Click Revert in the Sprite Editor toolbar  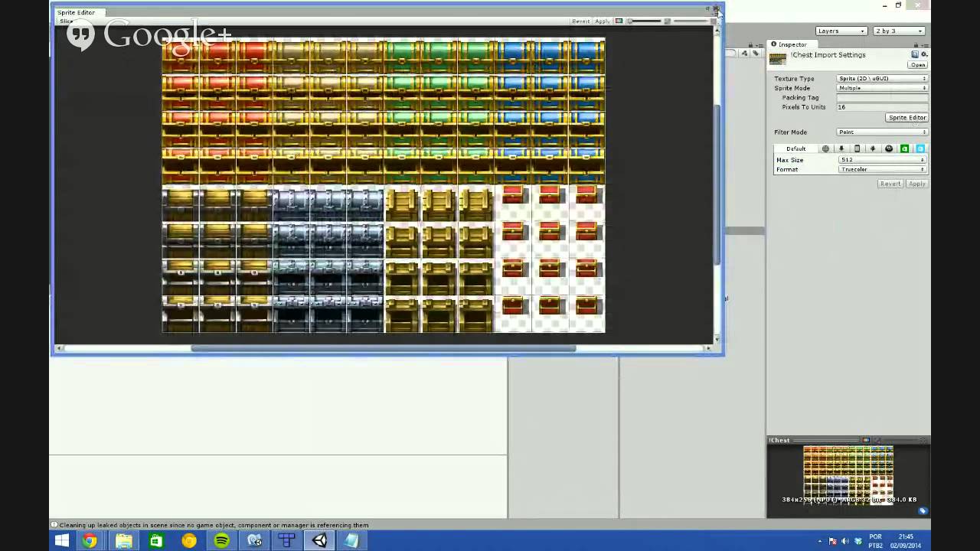click(580, 21)
